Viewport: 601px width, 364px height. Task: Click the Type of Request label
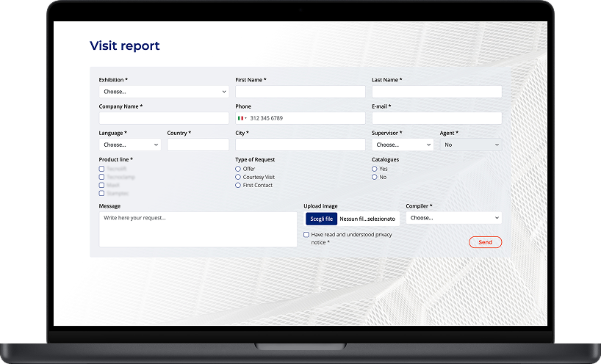pyautogui.click(x=255, y=159)
